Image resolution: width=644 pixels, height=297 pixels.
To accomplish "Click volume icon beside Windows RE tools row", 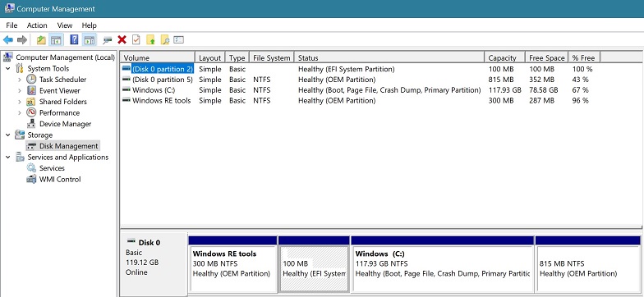I will 126,100.
